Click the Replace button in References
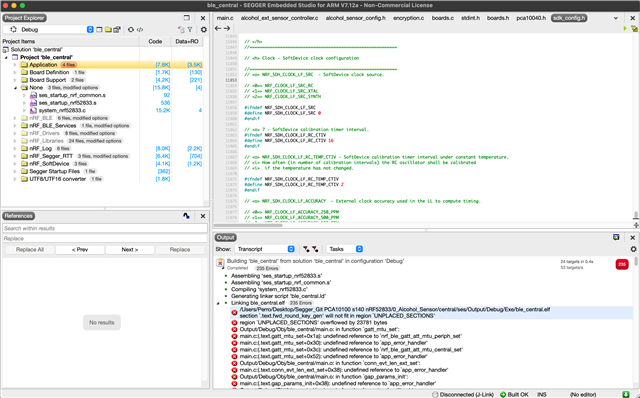This screenshot has width=640, height=398. pyautogui.click(x=180, y=249)
